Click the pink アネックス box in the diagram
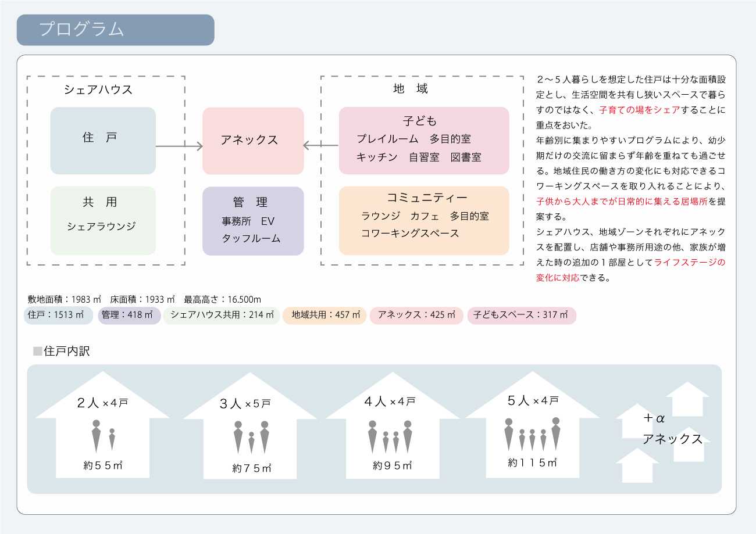Viewport: 756px width, 534px height. click(253, 141)
